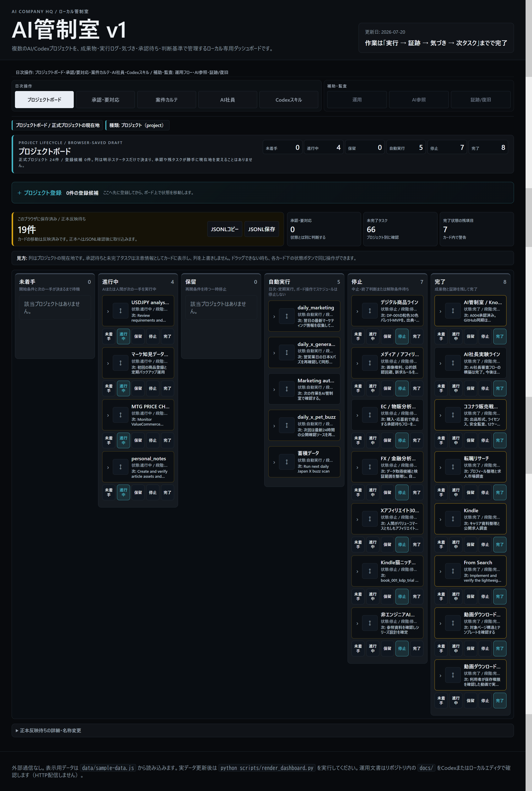The height and width of the screenshot is (791, 532).
Task: Open the 案件カルテ tab
Action: pyautogui.click(x=167, y=100)
